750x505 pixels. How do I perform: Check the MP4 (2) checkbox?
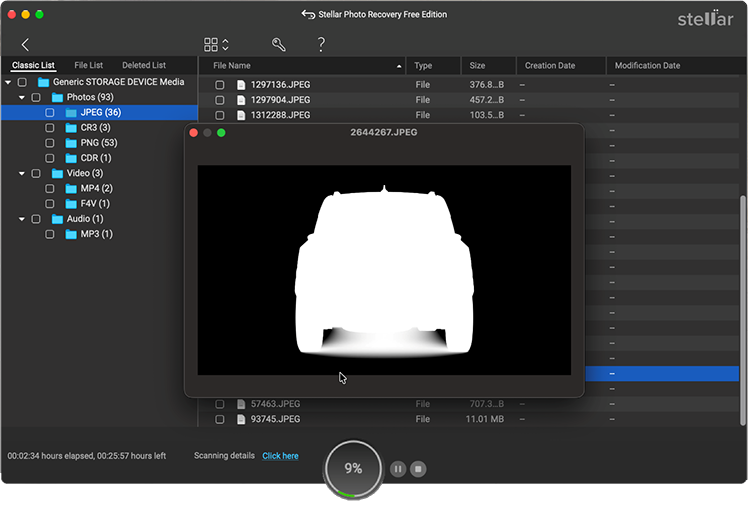tap(50, 189)
